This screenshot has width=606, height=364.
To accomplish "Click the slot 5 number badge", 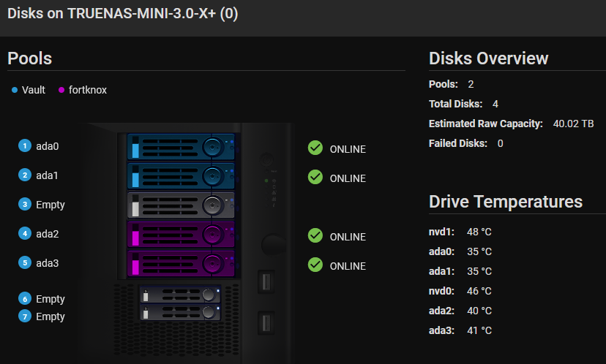I will pyautogui.click(x=25, y=263).
